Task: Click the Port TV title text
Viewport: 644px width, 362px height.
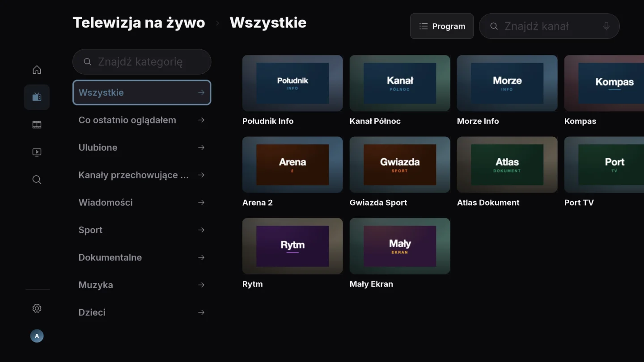Action: 579,202
